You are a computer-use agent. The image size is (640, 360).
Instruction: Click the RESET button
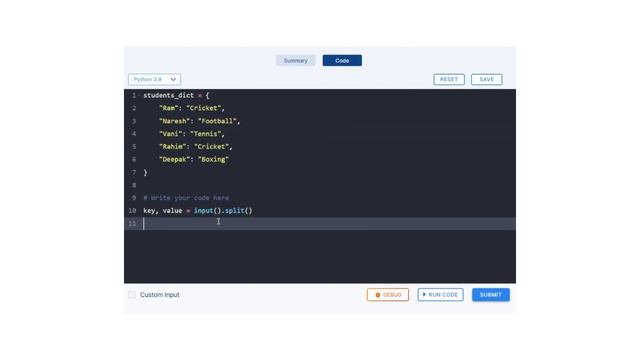tap(449, 79)
